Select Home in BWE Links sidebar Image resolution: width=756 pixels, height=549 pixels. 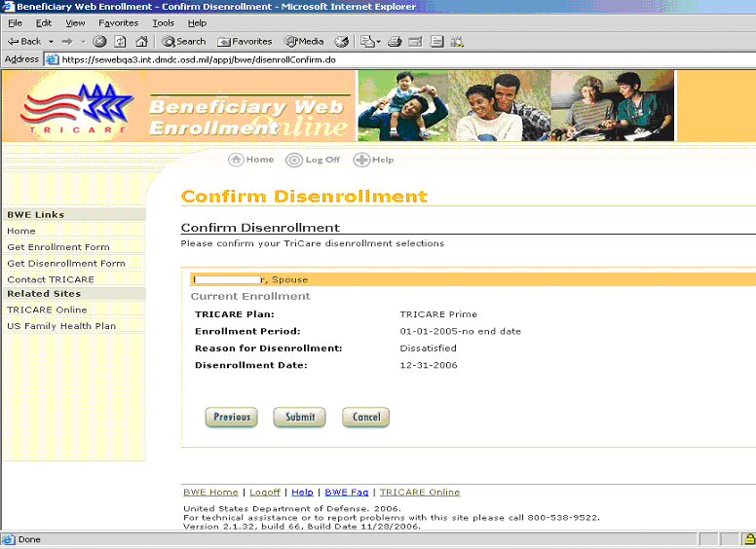(x=21, y=231)
